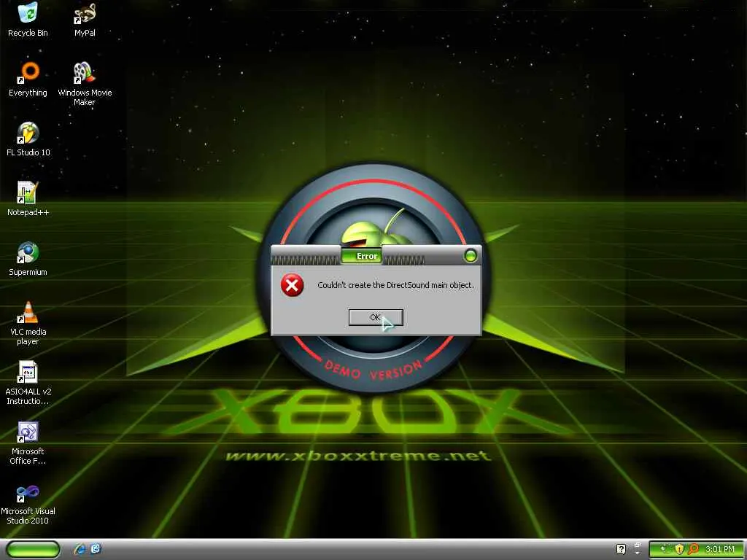Click the yellow security shield tray icon

tap(679, 549)
